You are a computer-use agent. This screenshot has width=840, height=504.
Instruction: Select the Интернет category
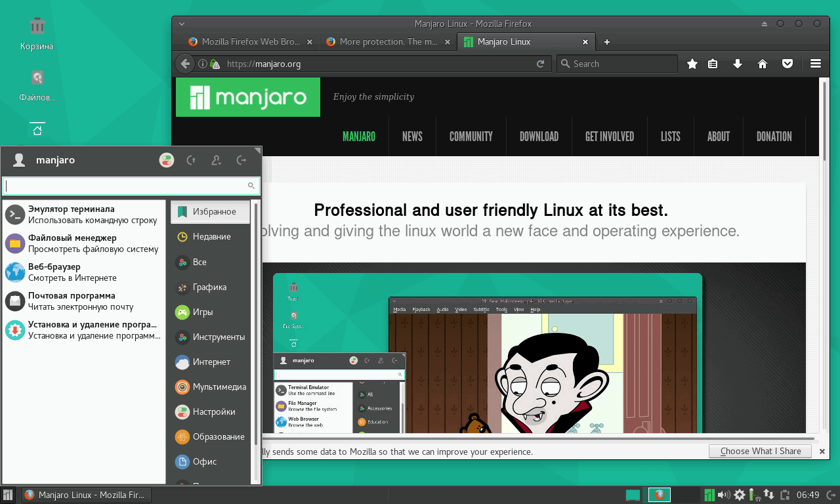[x=211, y=362]
